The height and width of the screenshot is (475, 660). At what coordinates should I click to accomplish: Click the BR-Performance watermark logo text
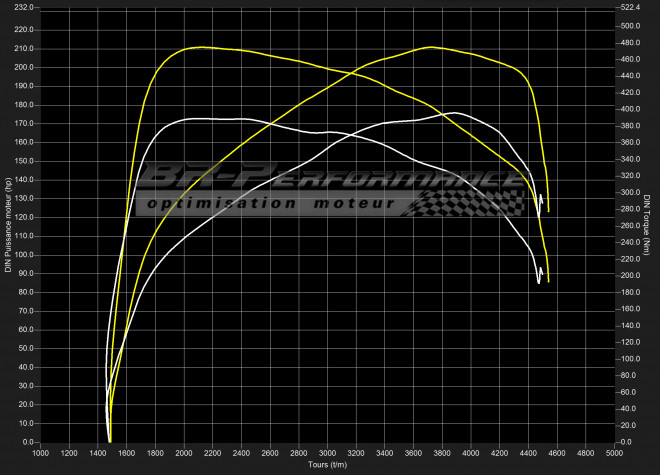click(325, 179)
